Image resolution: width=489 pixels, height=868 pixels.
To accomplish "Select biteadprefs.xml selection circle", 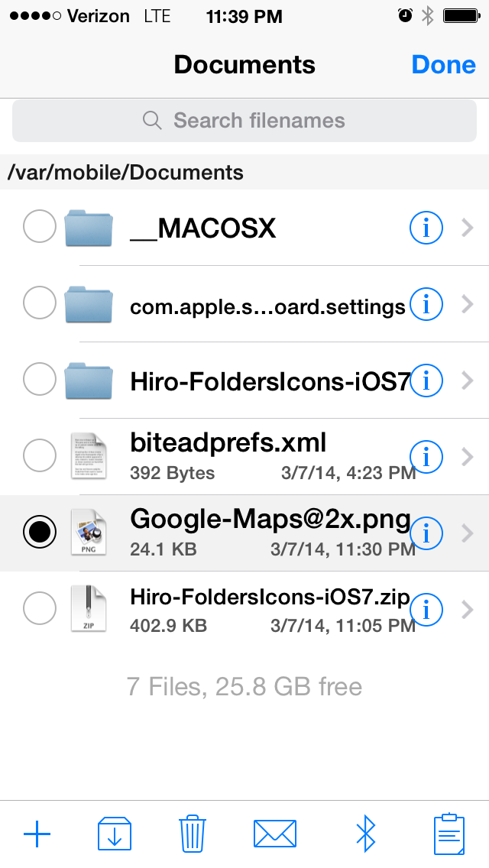I will (x=39, y=456).
